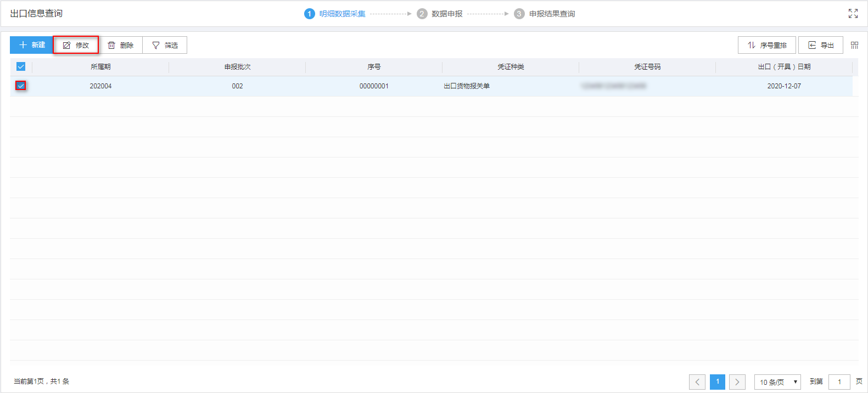Uncheck the 202004 row checkbox
The height and width of the screenshot is (393, 868).
(x=21, y=86)
